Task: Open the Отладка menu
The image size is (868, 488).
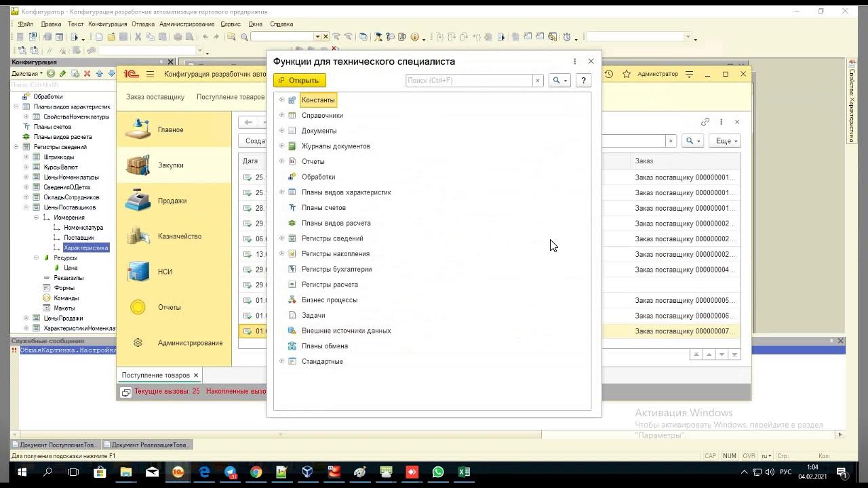Action: click(x=143, y=24)
